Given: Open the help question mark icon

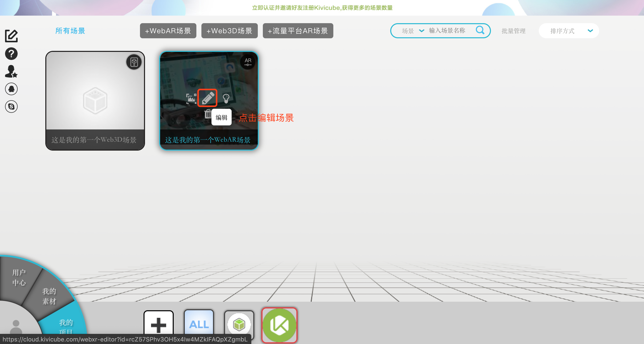Looking at the screenshot, I should click(x=11, y=54).
